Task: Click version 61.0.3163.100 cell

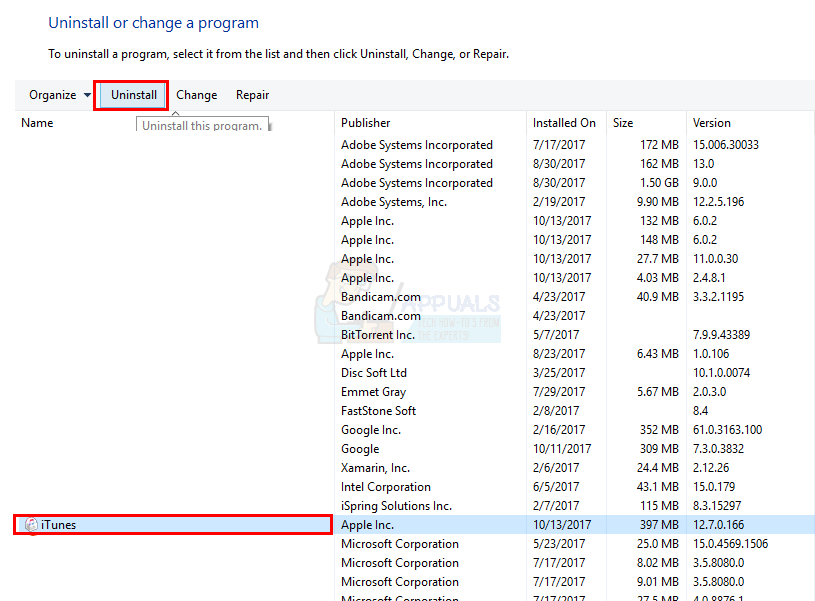Action: 727,430
